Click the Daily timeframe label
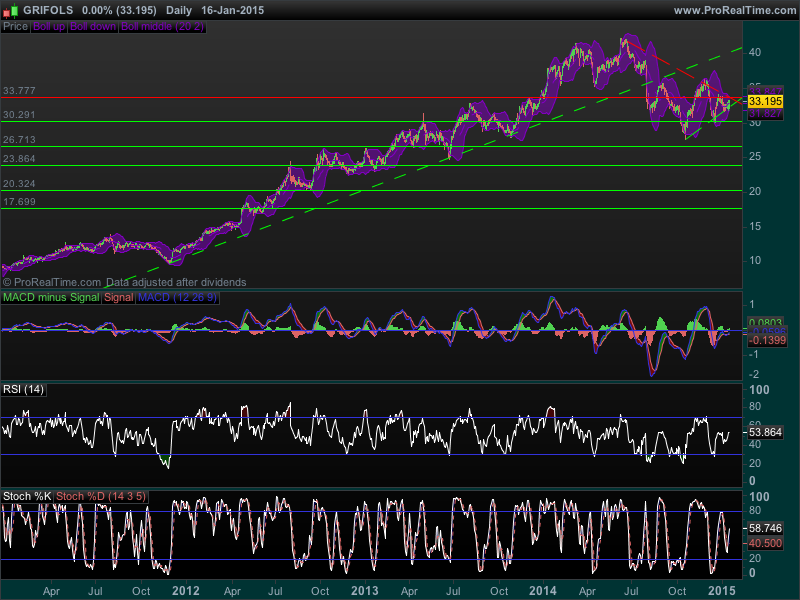Image resolution: width=800 pixels, height=600 pixels. click(x=179, y=10)
